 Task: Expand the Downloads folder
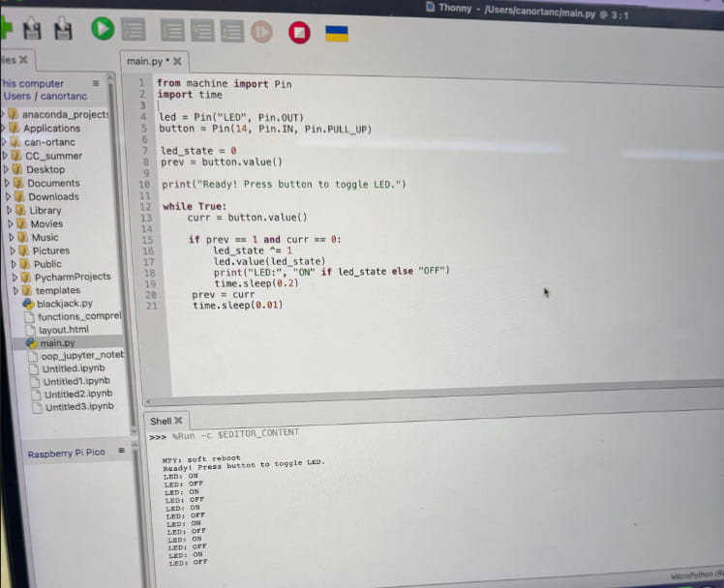pyautogui.click(x=9, y=196)
